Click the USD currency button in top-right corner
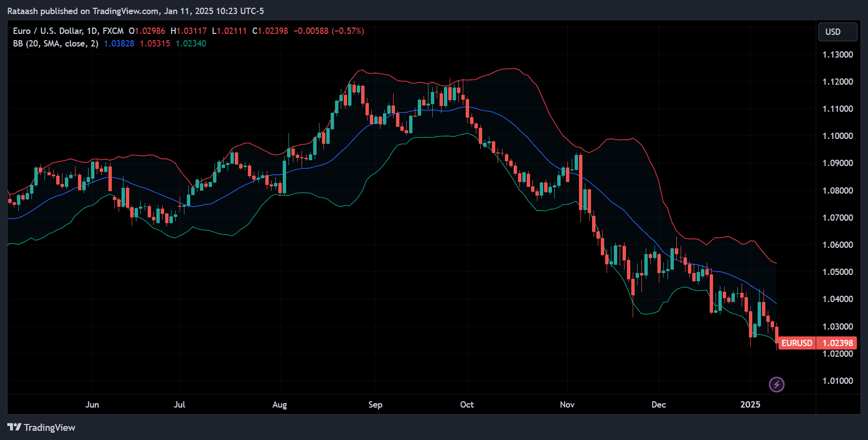 pyautogui.click(x=838, y=32)
